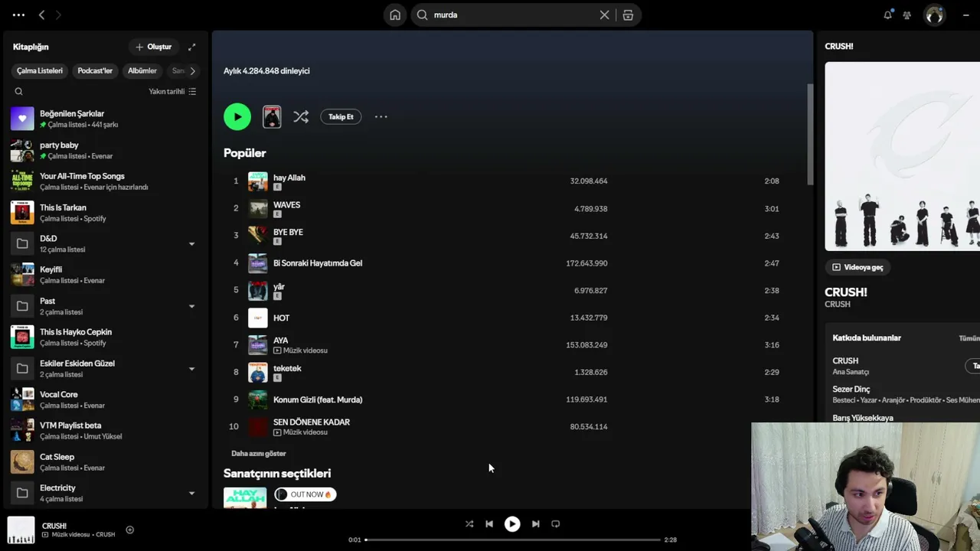
Task: Open the Vocal Core playlist
Action: [x=106, y=399]
